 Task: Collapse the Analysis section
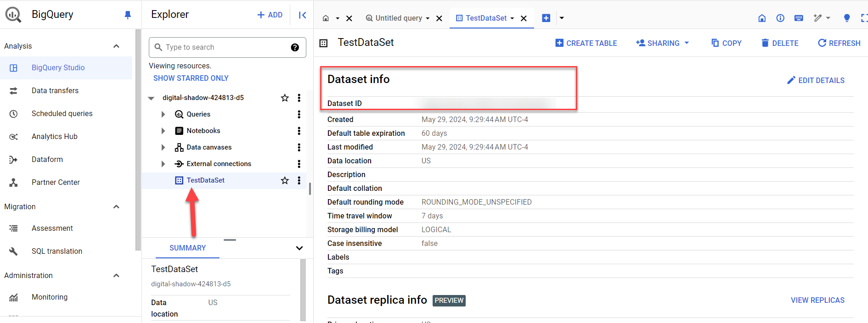(116, 46)
